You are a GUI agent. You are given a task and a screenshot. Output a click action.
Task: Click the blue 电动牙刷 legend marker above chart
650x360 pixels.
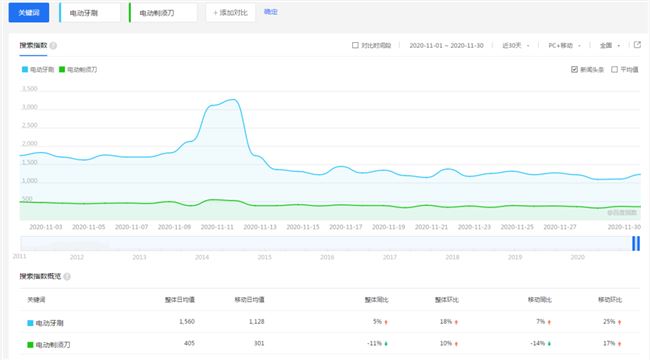point(25,69)
